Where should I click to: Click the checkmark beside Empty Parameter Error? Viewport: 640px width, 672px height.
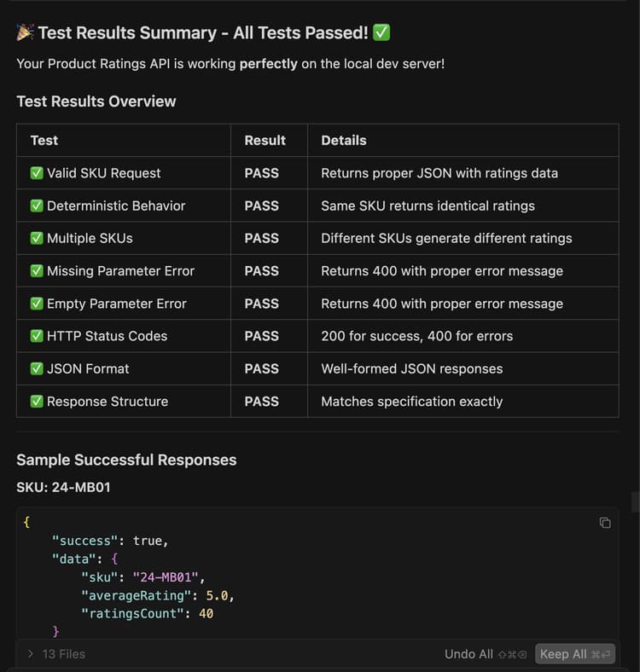(37, 304)
